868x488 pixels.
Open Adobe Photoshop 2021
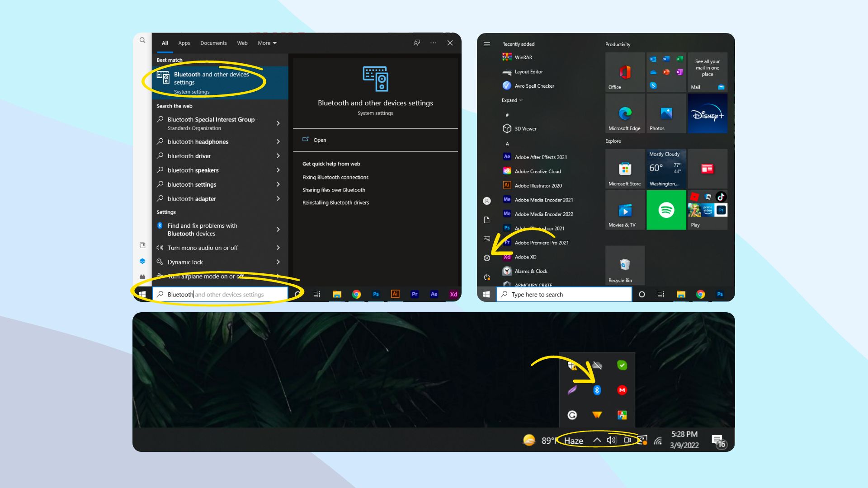click(538, 228)
